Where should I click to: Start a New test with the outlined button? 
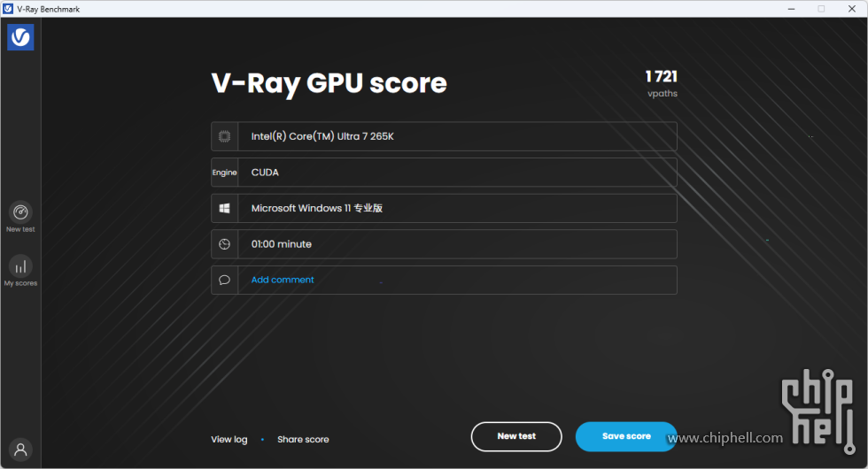click(x=516, y=436)
